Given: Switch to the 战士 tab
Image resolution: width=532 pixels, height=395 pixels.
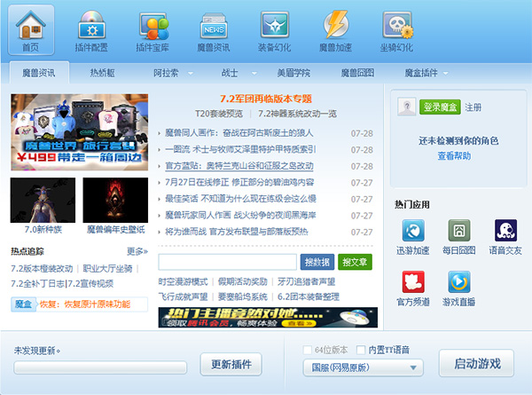Looking at the screenshot, I should click(230, 73).
